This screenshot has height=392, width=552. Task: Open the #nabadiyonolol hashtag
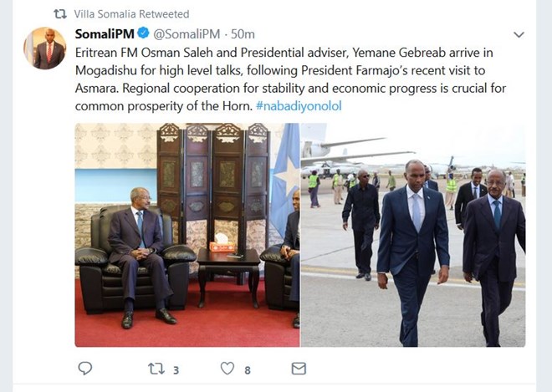point(299,106)
